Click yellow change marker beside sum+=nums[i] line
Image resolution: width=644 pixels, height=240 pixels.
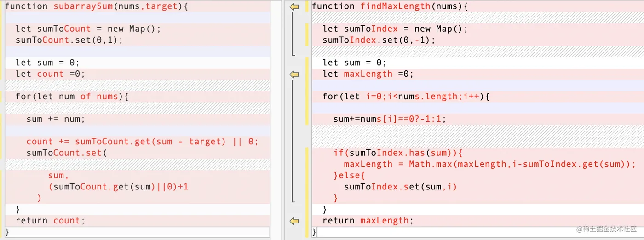pos(307,119)
